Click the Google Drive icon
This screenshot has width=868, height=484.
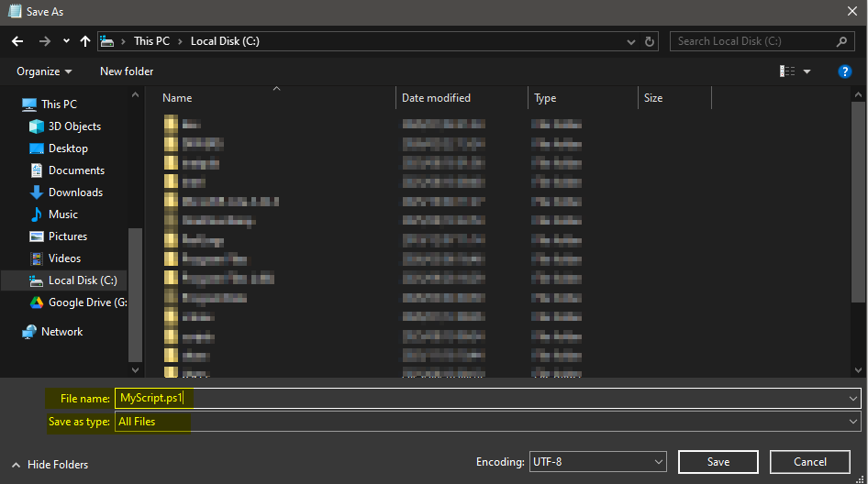[37, 302]
